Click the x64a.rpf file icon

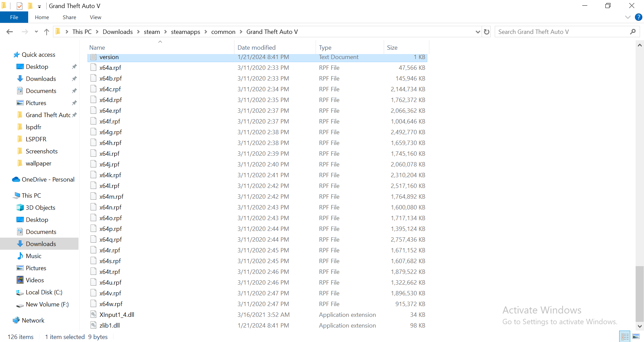point(94,67)
